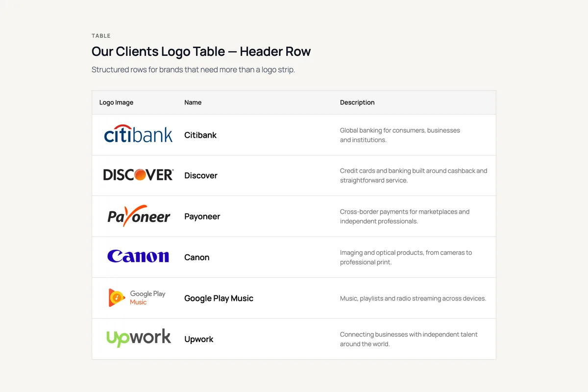Select the Description column header

pos(357,102)
